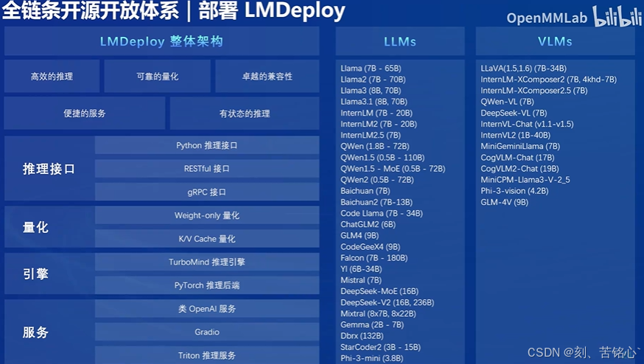Click the Llama (7B - 65B) entry

click(x=371, y=69)
